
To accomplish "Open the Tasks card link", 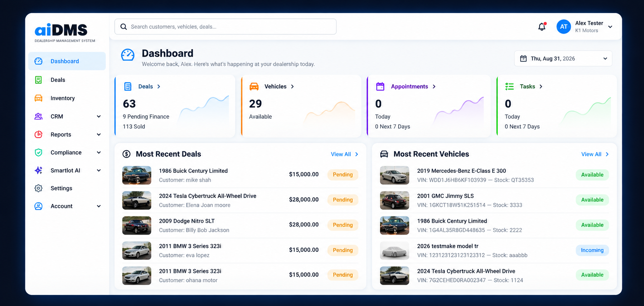I will point(531,86).
